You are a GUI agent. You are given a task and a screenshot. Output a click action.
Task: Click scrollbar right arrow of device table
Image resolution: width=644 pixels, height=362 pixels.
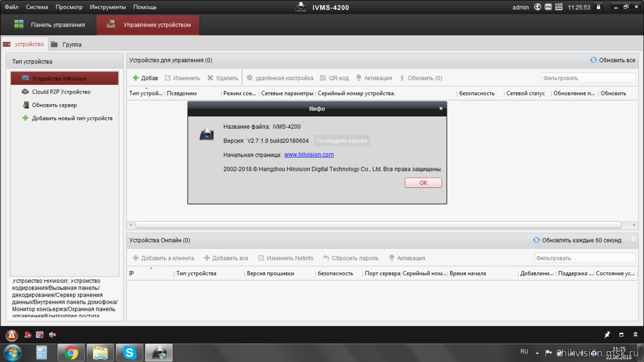coord(634,225)
